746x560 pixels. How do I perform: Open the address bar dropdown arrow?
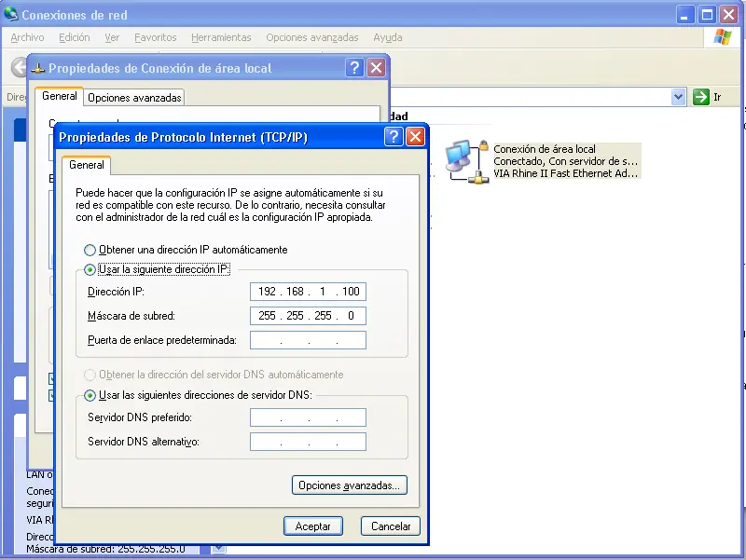coord(679,97)
